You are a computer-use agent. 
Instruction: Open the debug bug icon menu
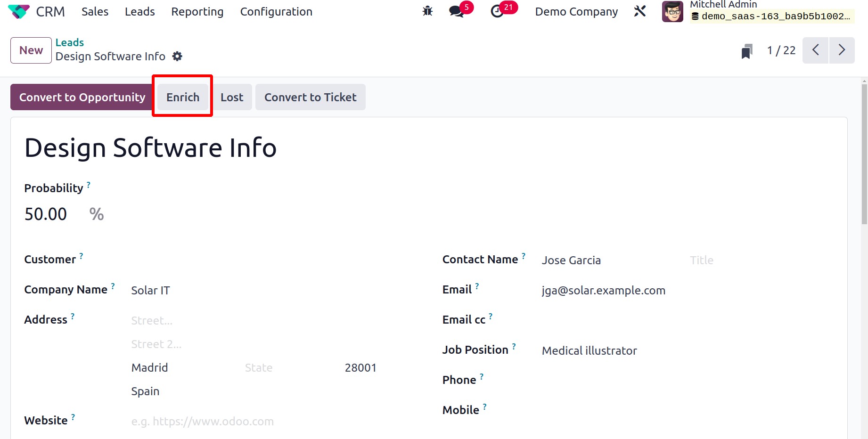point(427,11)
